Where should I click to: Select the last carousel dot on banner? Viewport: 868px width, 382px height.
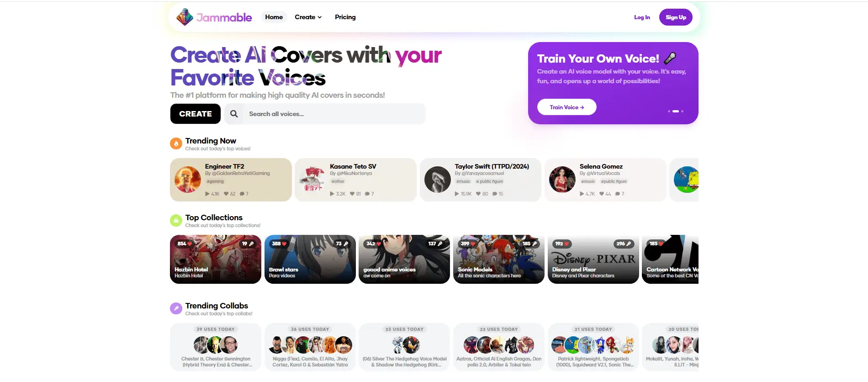point(682,111)
